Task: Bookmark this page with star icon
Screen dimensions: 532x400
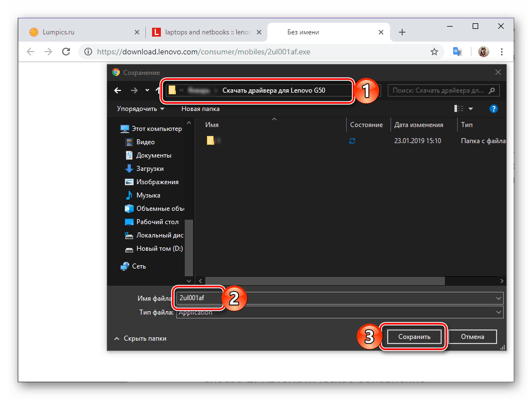Action: click(x=434, y=52)
